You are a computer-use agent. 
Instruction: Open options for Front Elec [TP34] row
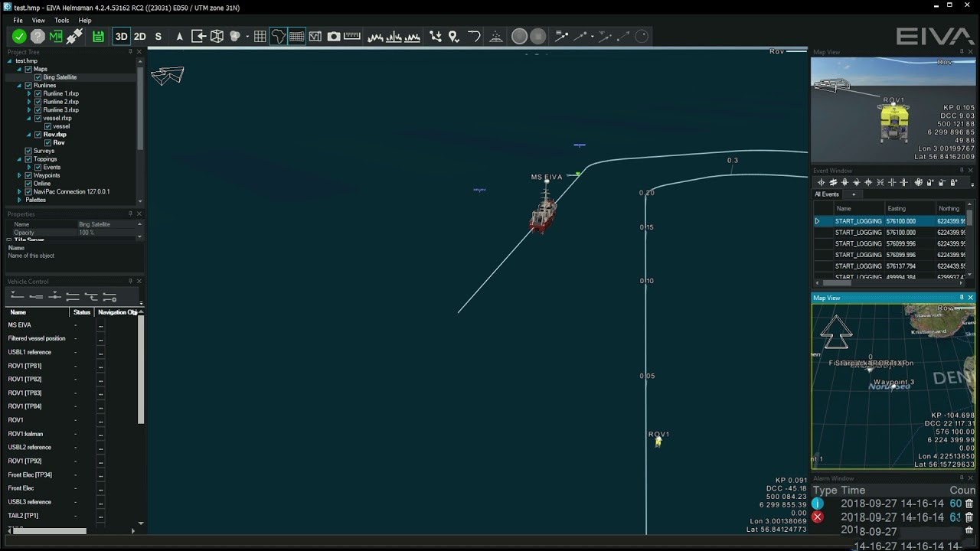[x=100, y=475]
